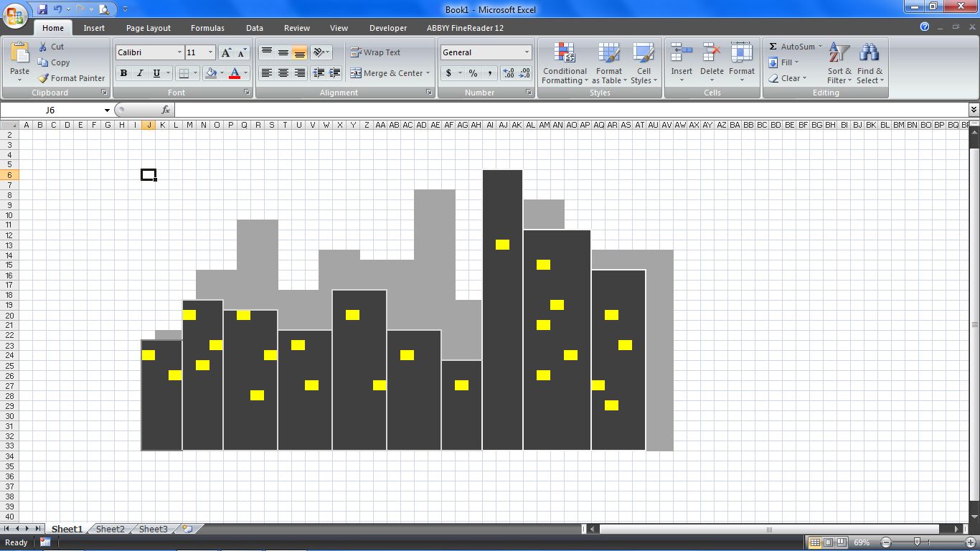Image resolution: width=980 pixels, height=551 pixels.
Task: Open the Office Button menu
Action: coord(15,14)
